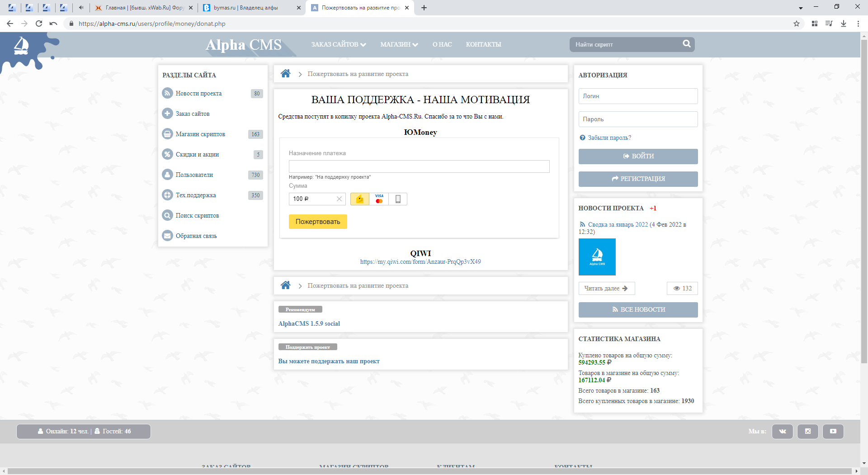Viewport: 868px width, 475px height.
Task: Click the search magnifier icon in header
Action: (x=686, y=44)
